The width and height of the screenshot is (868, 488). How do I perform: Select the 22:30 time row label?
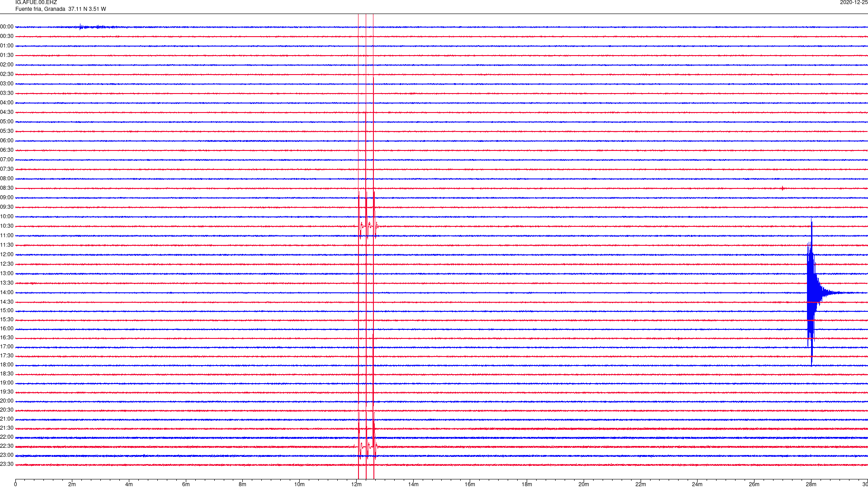click(7, 446)
